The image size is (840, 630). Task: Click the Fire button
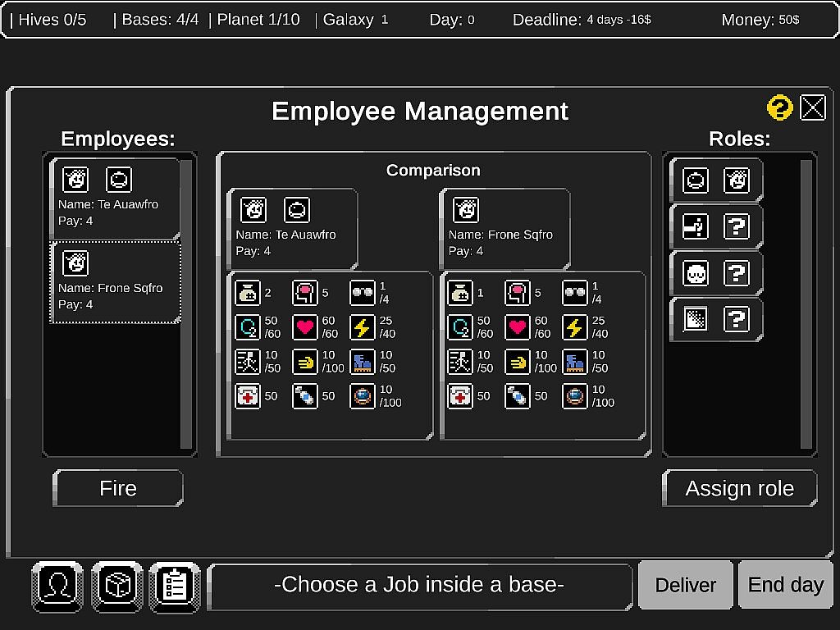point(118,488)
